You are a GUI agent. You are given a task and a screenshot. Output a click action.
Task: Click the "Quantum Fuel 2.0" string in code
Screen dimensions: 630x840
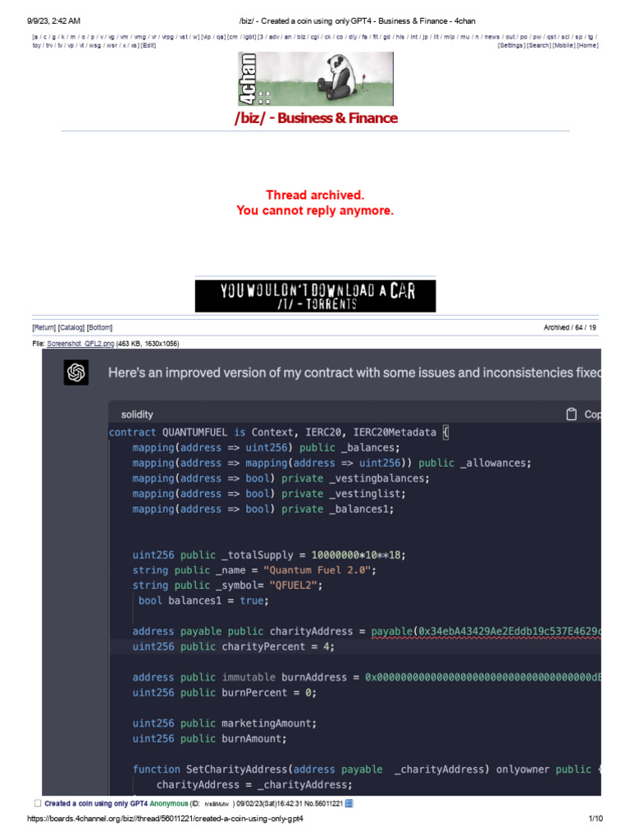click(317, 571)
